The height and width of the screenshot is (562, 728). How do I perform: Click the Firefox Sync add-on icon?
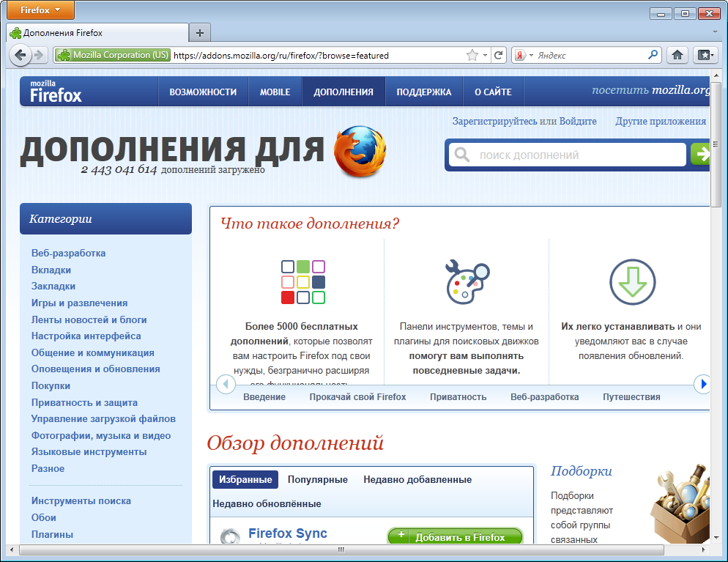230,536
